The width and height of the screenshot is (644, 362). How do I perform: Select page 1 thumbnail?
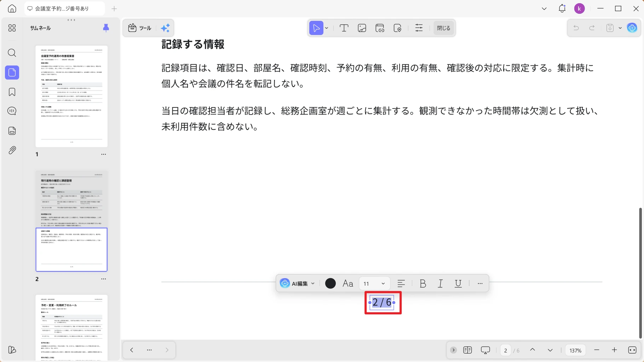point(71,96)
